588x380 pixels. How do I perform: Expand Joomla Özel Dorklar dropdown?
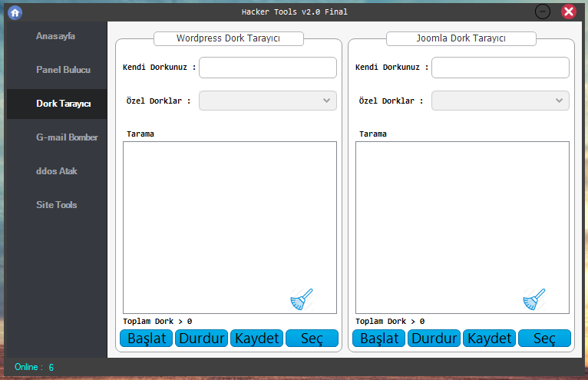pyautogui.click(x=500, y=101)
